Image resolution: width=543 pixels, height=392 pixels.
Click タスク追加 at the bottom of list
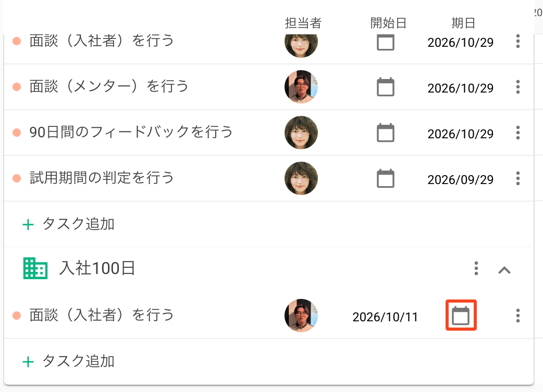[x=69, y=361]
